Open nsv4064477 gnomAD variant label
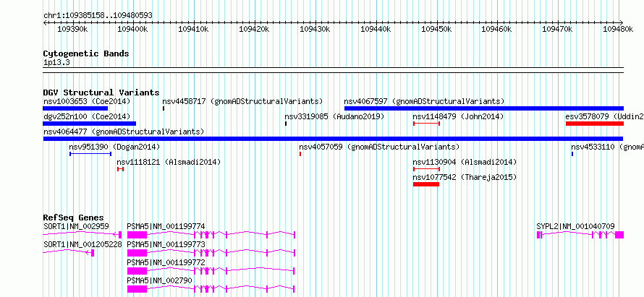The width and height of the screenshot is (644, 297). (124, 132)
